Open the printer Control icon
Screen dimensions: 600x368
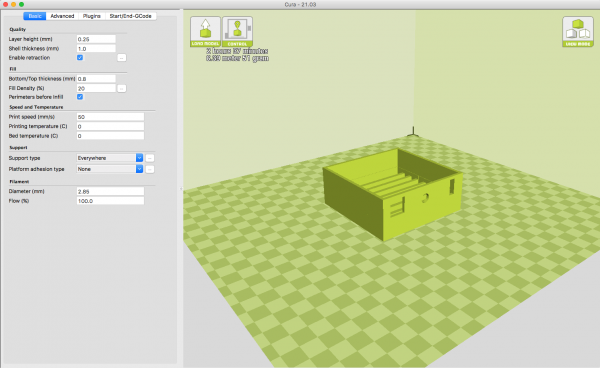coord(237,32)
